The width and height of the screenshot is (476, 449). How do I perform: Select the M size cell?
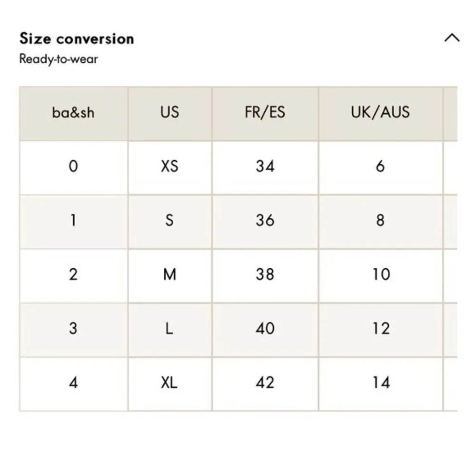tap(169, 275)
